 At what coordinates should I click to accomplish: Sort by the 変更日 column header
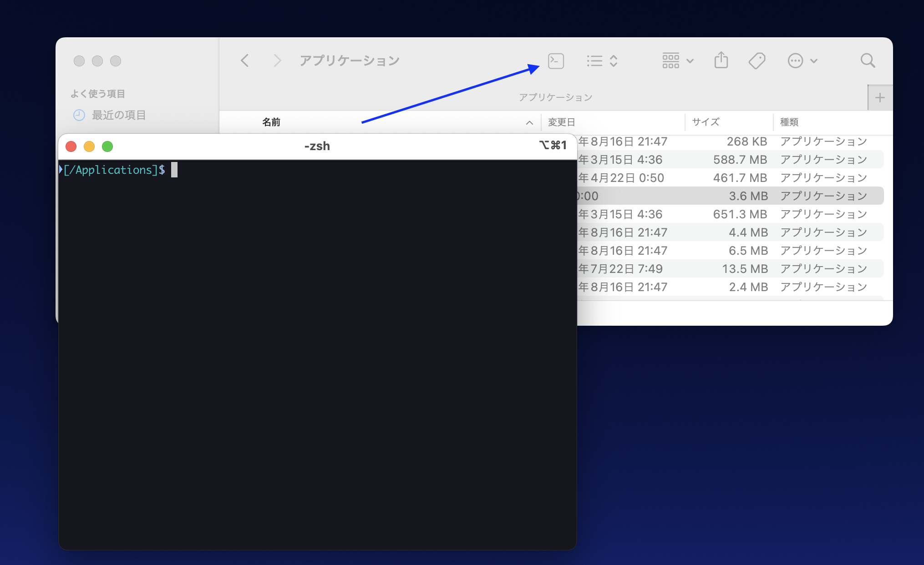[561, 122]
